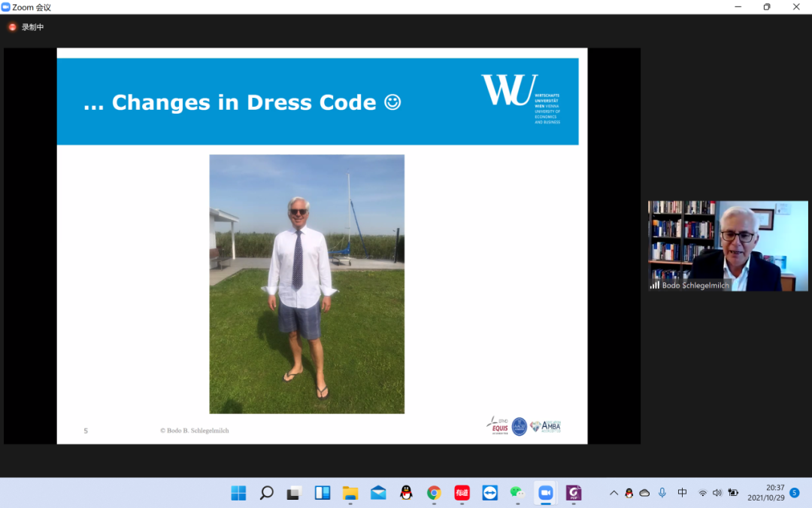Image resolution: width=812 pixels, height=508 pixels.
Task: Open the volume control in system tray
Action: (x=717, y=493)
